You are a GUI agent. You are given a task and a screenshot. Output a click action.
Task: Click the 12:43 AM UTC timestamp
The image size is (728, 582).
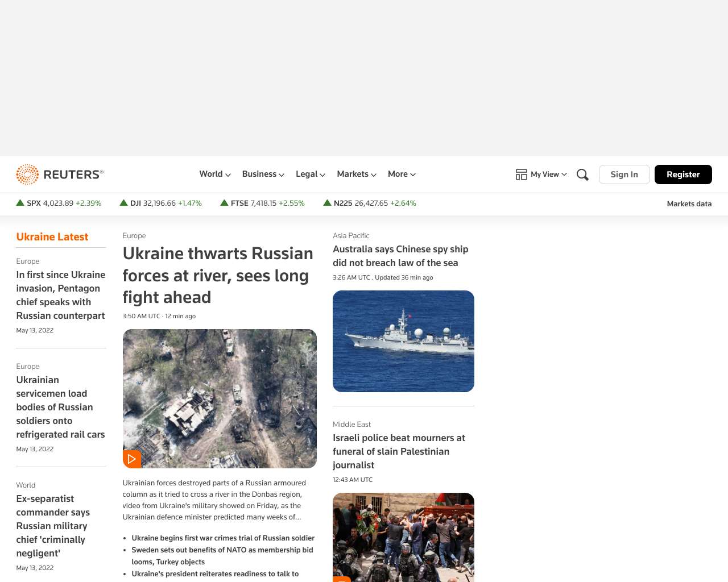pos(353,480)
